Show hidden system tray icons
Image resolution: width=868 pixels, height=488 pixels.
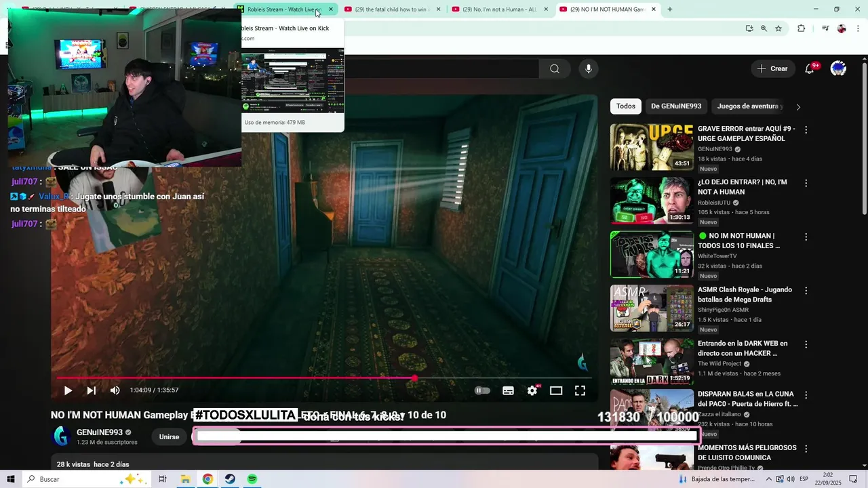tap(768, 479)
